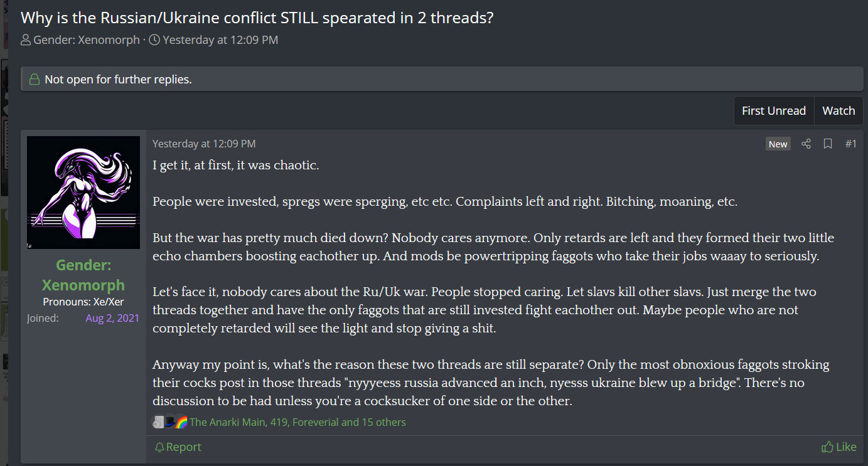Open the xenomorph avatar image

click(83, 193)
